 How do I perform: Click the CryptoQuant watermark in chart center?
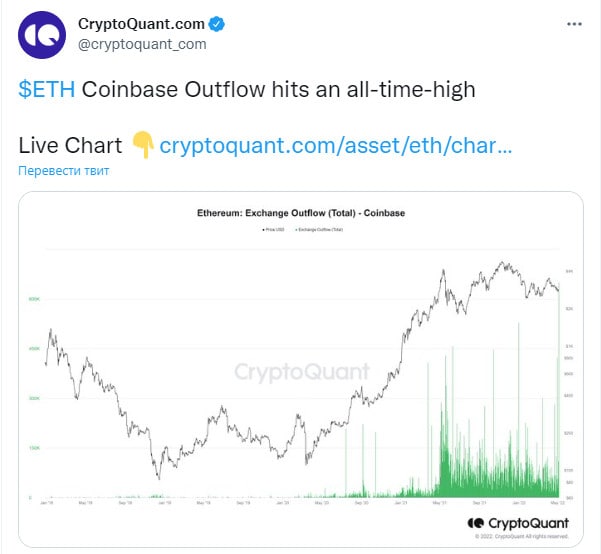click(302, 372)
